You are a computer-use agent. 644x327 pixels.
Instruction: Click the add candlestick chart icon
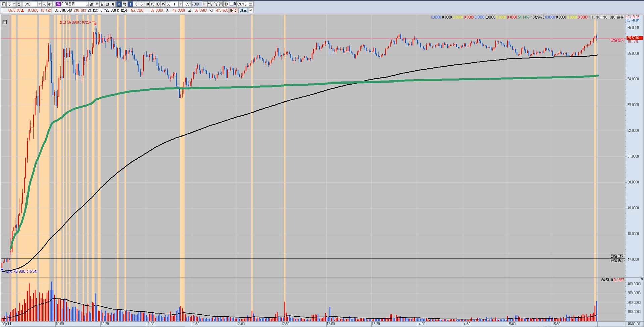(210, 4)
